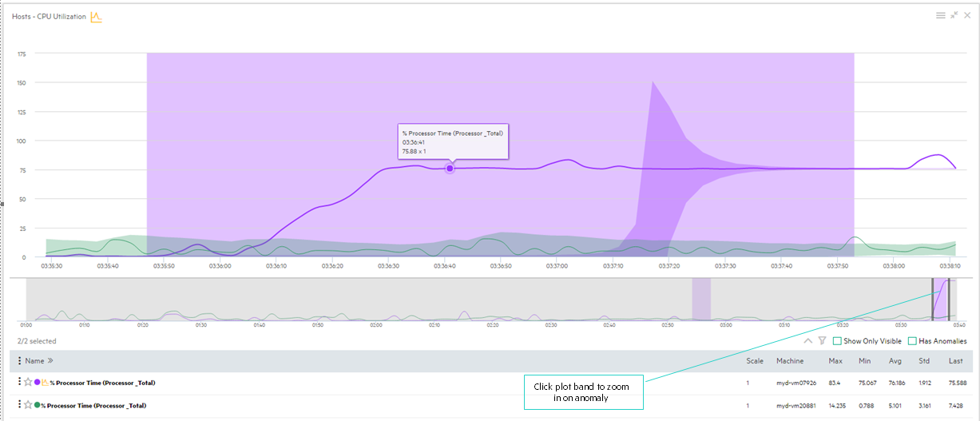
Task: Enable the Show Only Visible checkbox
Action: coord(837,341)
